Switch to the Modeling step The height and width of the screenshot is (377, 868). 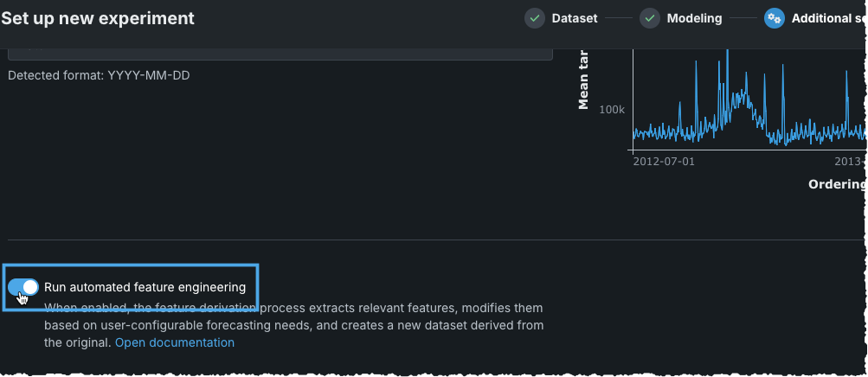(694, 18)
